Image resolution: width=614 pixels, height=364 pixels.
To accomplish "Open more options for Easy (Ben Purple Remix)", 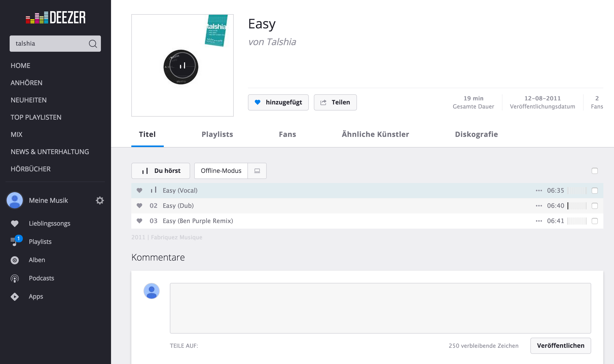I will [539, 221].
